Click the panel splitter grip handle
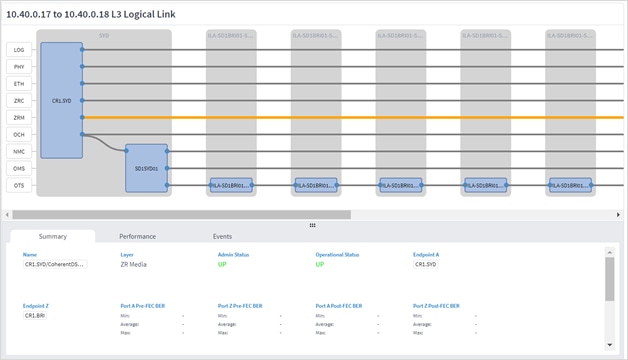The height and width of the screenshot is (360, 628). click(312, 225)
